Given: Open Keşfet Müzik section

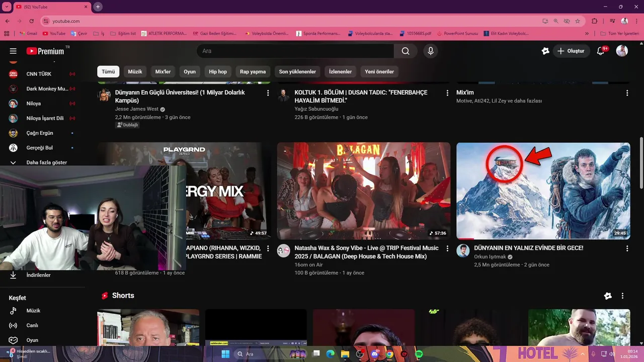Looking at the screenshot, I should (x=42, y=311).
